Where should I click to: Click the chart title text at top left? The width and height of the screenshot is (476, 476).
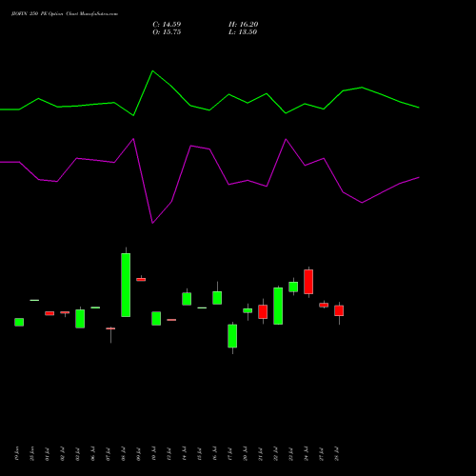(65, 14)
